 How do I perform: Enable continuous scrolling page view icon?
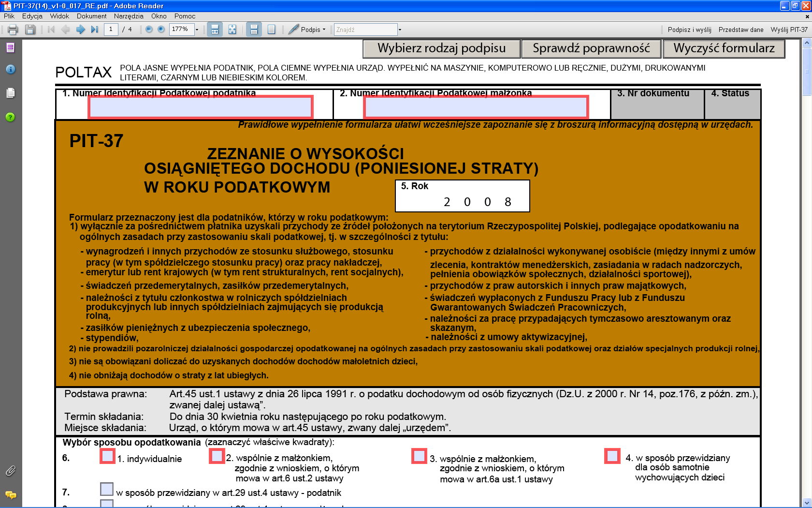pyautogui.click(x=254, y=30)
